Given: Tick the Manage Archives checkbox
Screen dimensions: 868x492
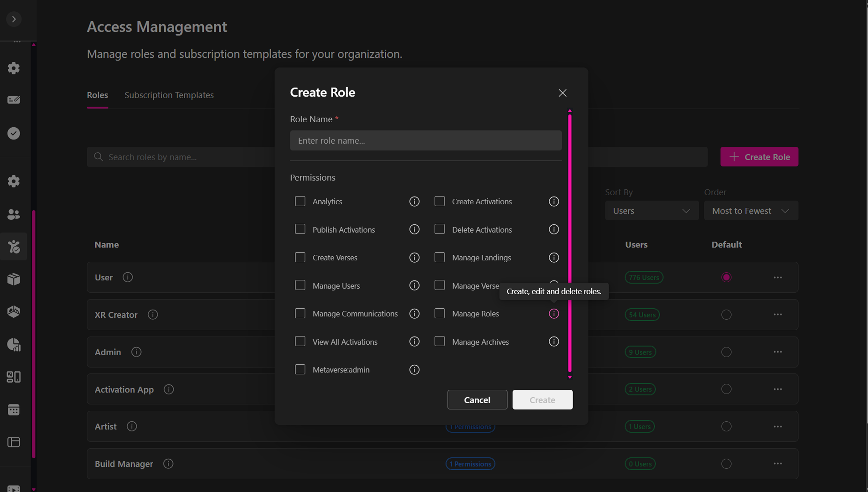Looking at the screenshot, I should pyautogui.click(x=439, y=342).
